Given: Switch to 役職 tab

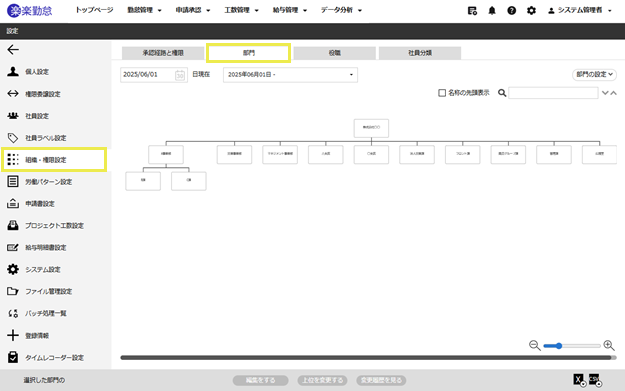Looking at the screenshot, I should click(x=334, y=53).
